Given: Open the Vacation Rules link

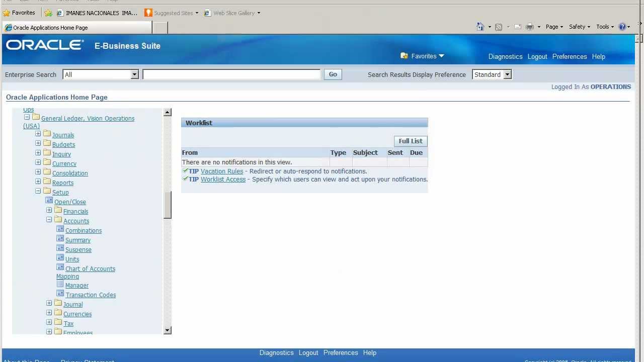Looking at the screenshot, I should click(222, 171).
